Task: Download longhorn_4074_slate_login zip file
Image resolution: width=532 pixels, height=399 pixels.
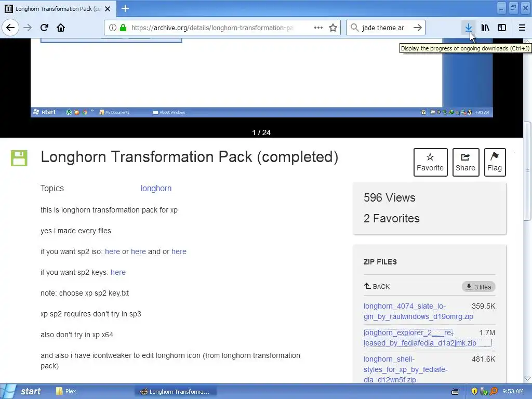Action: click(418, 311)
